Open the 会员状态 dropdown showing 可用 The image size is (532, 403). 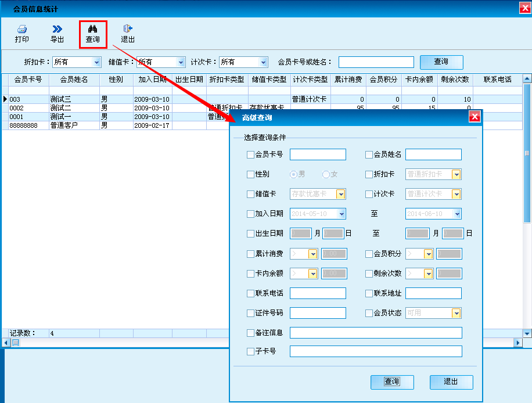point(456,313)
